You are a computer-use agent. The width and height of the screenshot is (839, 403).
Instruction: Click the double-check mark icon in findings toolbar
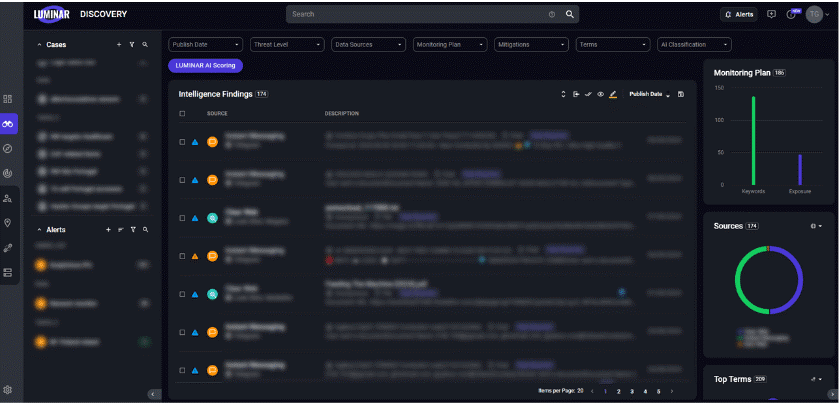coord(588,94)
